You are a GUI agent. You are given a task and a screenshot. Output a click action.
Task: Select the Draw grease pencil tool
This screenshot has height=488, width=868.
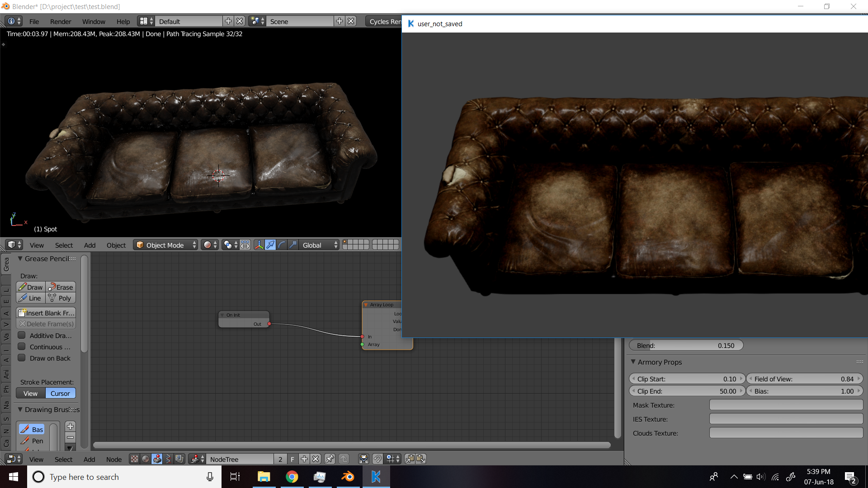click(31, 287)
